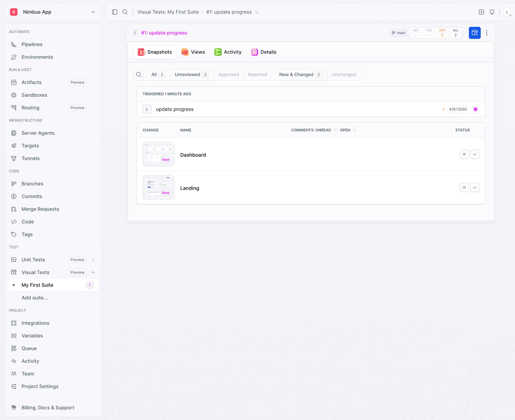Select My First Suite in sidebar
The width and height of the screenshot is (515, 420).
[x=53, y=285]
